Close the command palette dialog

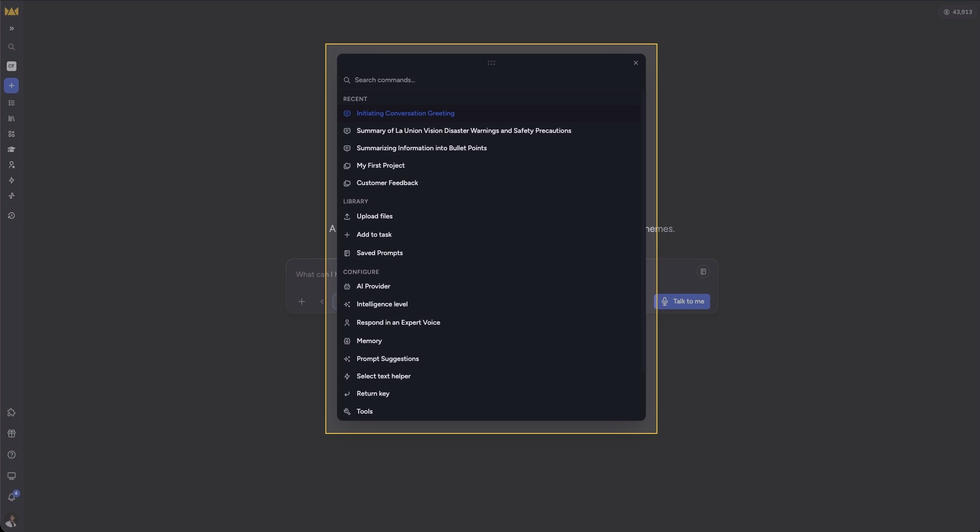(x=635, y=63)
